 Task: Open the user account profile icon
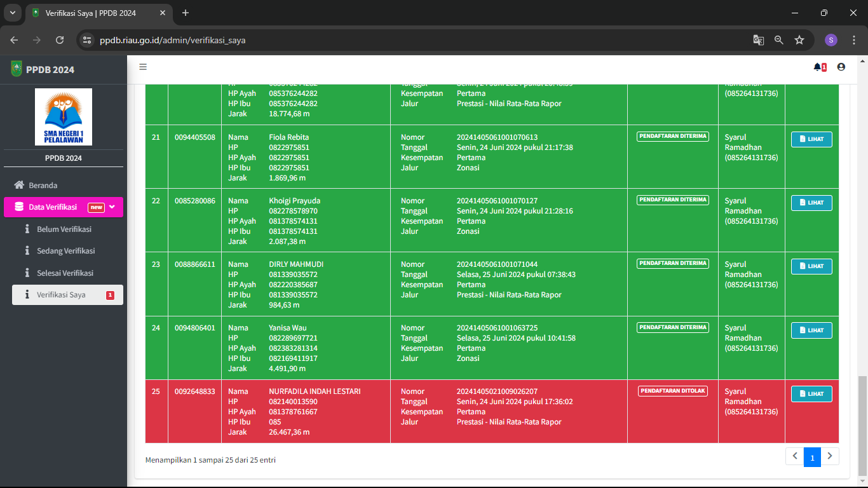[841, 67]
